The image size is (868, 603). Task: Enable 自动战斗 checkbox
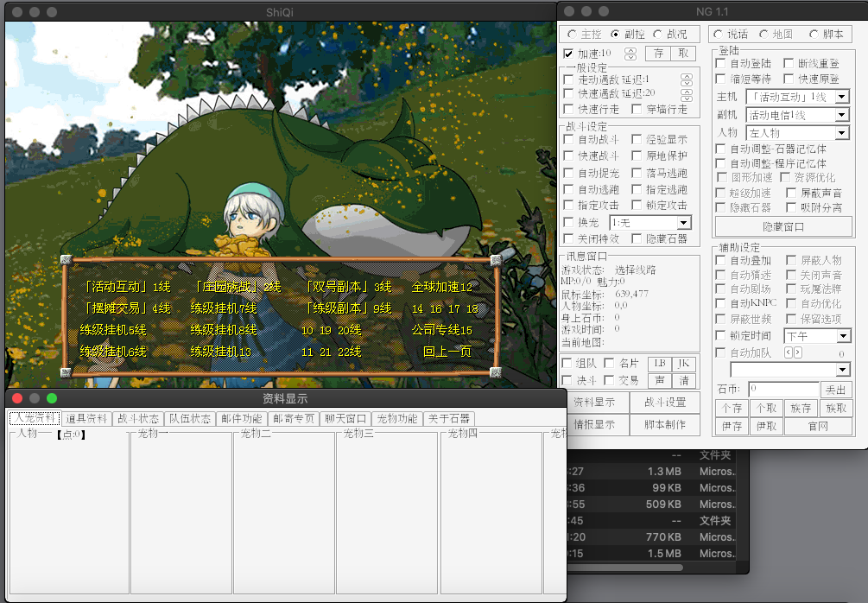[x=568, y=140]
